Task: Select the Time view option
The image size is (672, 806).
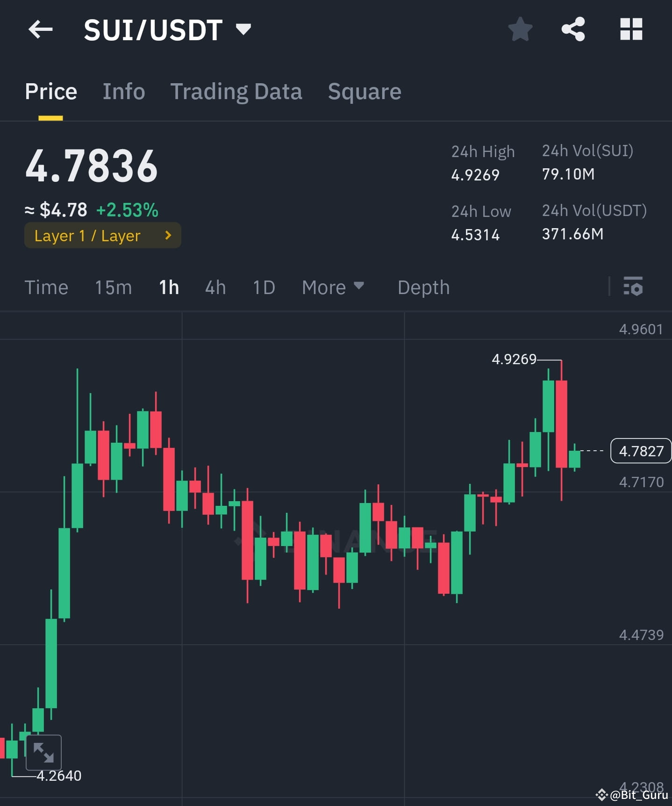Action: pos(46,288)
